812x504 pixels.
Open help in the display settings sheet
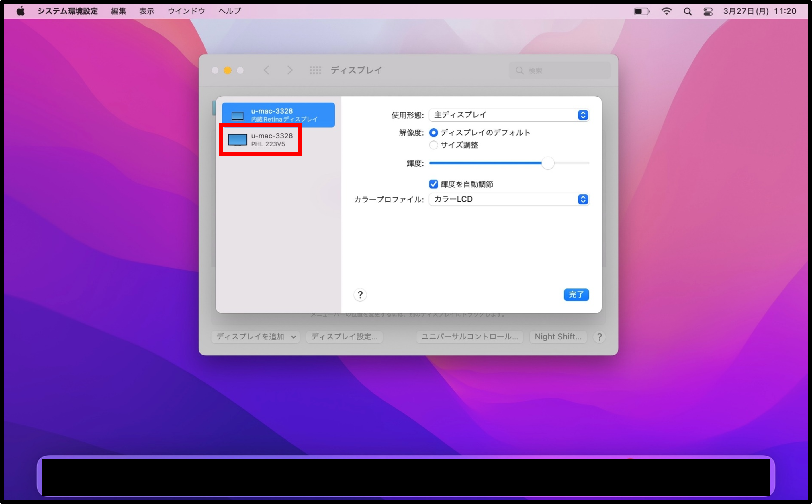click(x=360, y=295)
